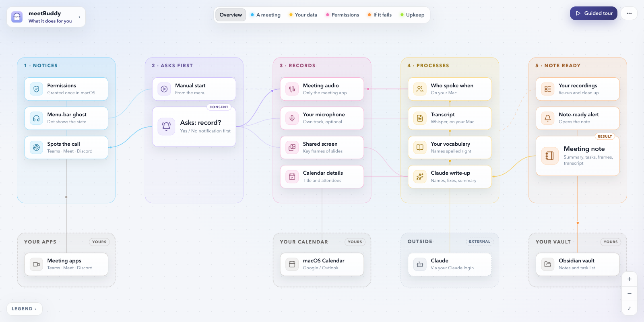644x322 pixels.
Task: Click the ringing bell icon on Asks: record?
Action: click(x=166, y=126)
